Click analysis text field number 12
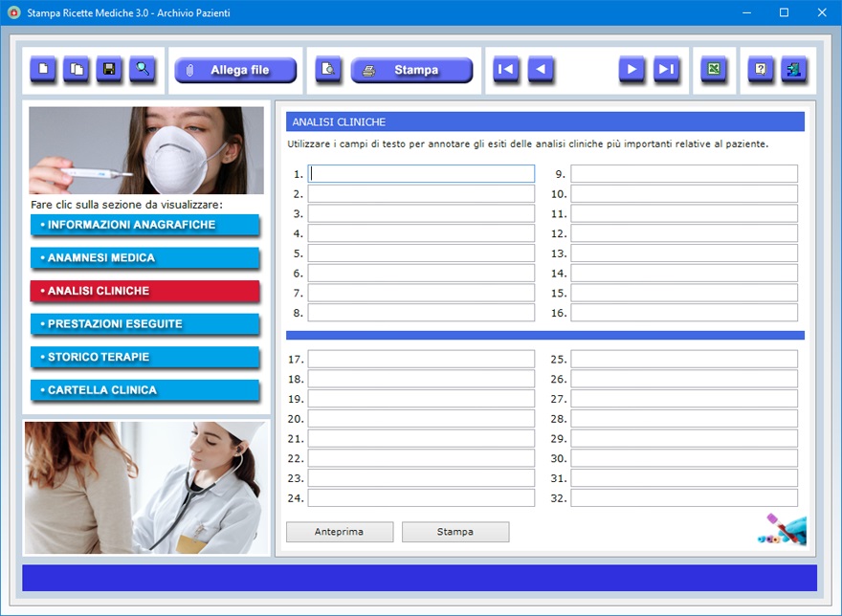 (684, 233)
